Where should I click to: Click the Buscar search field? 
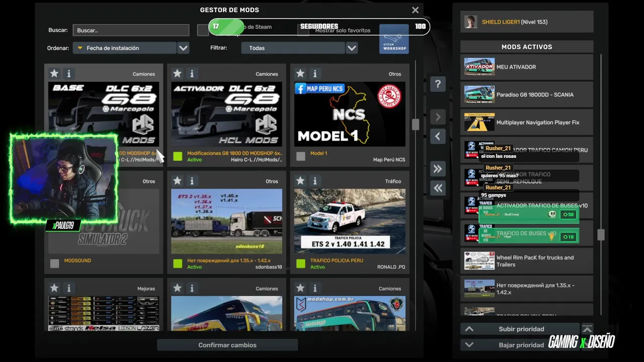[x=131, y=30]
